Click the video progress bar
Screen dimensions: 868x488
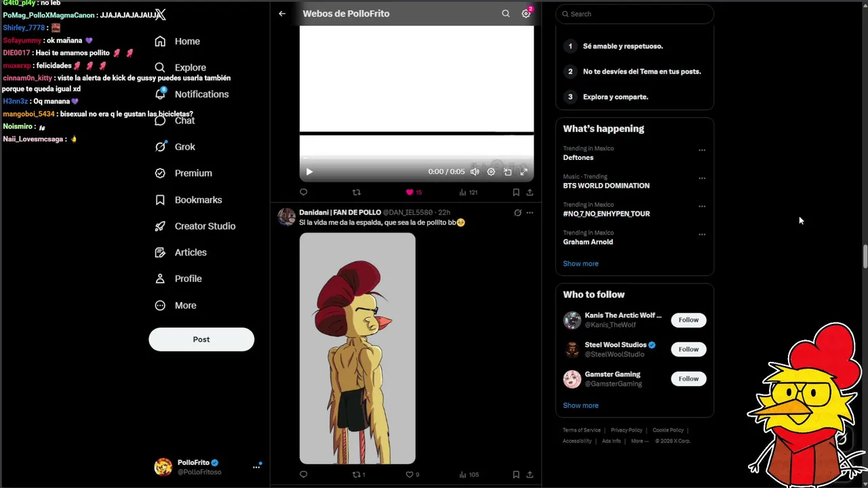pyautogui.click(x=416, y=160)
